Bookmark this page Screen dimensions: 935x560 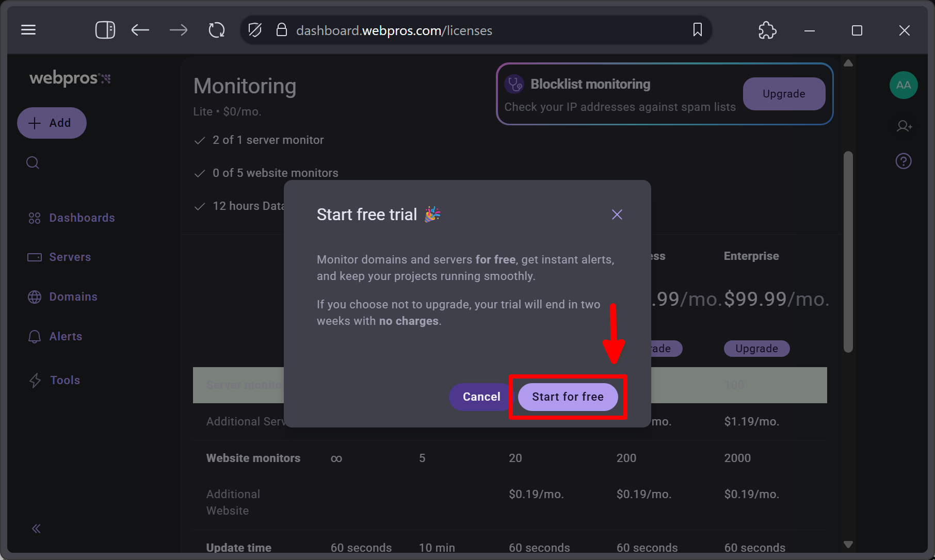pos(698,30)
